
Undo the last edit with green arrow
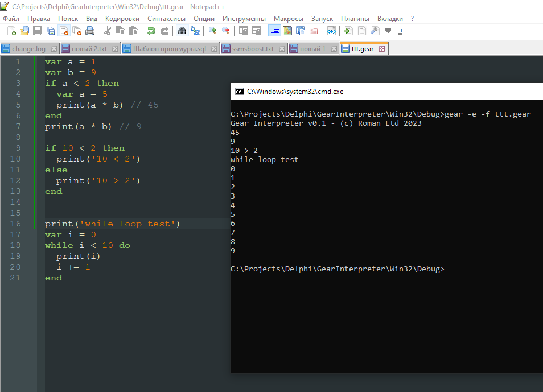151,31
